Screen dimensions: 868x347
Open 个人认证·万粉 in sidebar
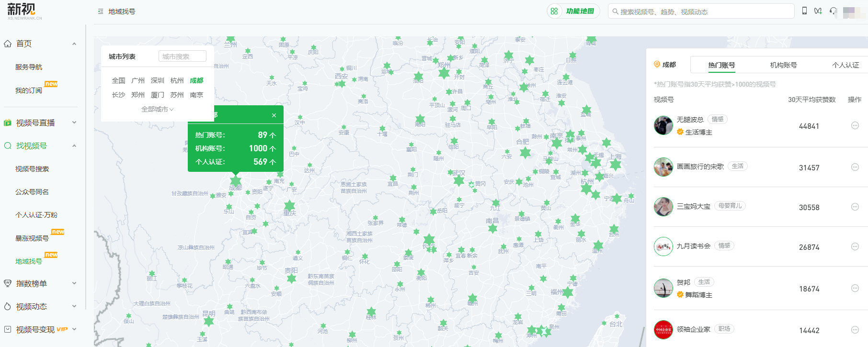36,215
